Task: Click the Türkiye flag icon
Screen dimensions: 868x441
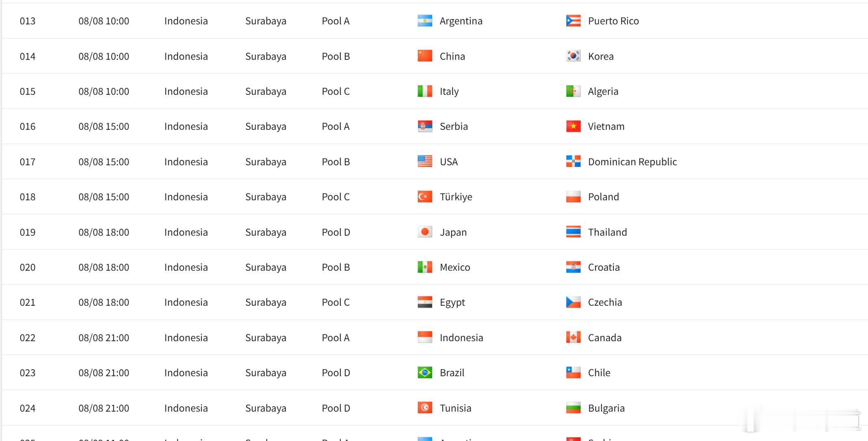Action: (425, 197)
